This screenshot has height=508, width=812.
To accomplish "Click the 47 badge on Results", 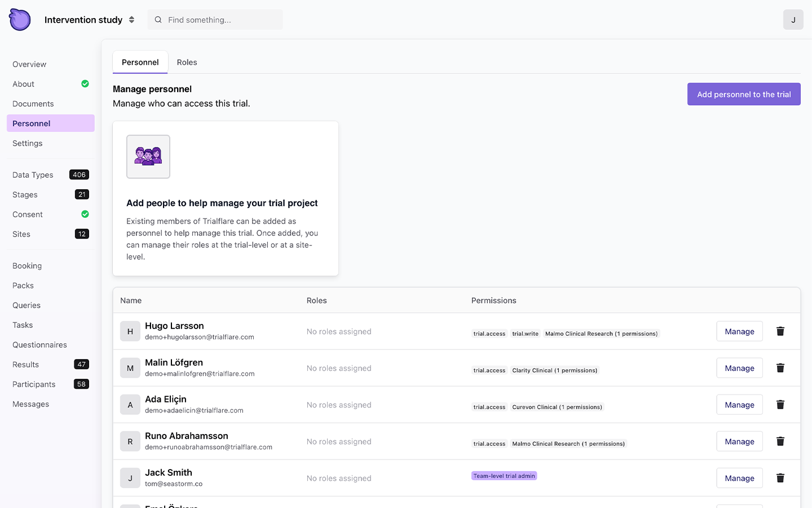I will pos(82,365).
